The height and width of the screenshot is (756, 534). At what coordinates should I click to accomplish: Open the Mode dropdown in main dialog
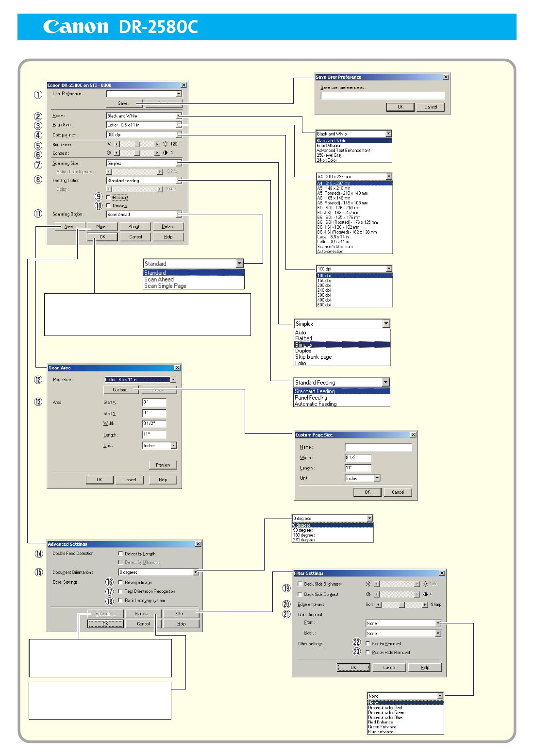tap(179, 116)
